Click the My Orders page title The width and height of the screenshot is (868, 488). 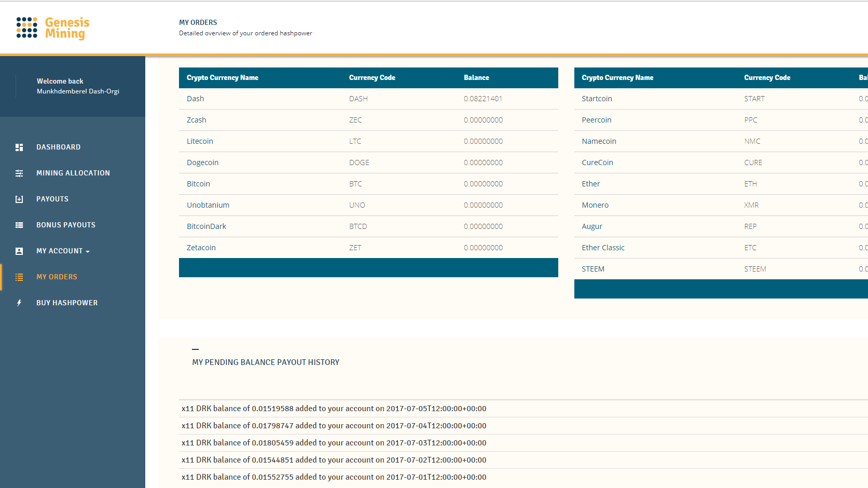(x=198, y=22)
